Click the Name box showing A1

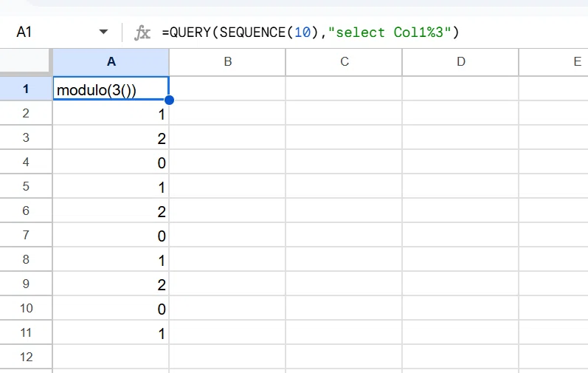tap(24, 32)
